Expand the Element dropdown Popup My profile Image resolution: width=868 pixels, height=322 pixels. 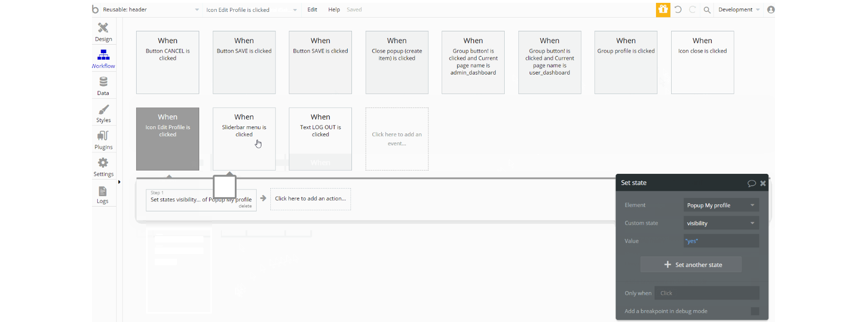click(721, 205)
